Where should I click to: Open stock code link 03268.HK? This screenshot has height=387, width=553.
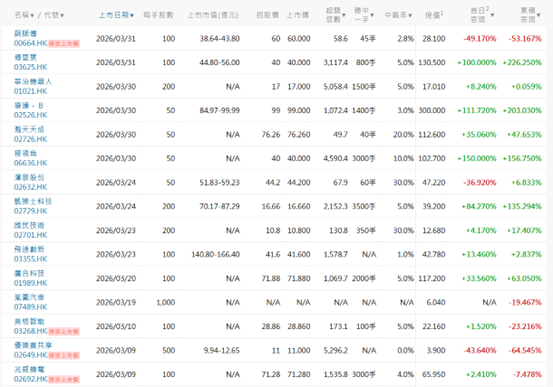[30, 331]
